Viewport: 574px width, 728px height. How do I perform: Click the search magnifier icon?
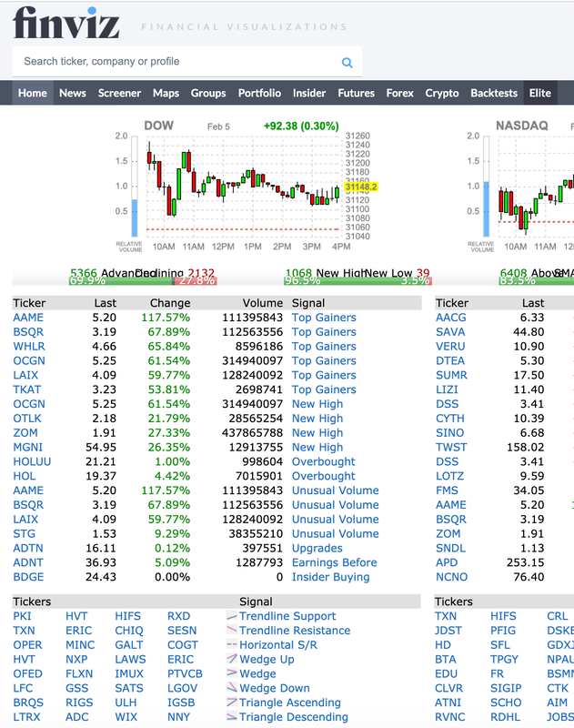pos(347,62)
